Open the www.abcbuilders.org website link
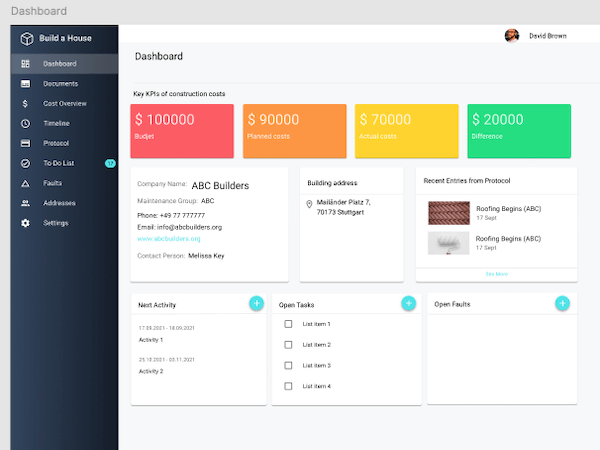This screenshot has width=600, height=450. [168, 239]
